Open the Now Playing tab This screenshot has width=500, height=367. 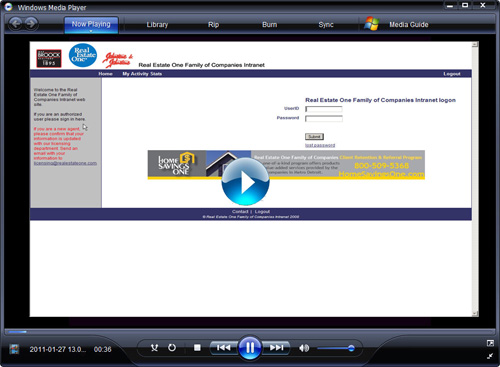tap(91, 24)
